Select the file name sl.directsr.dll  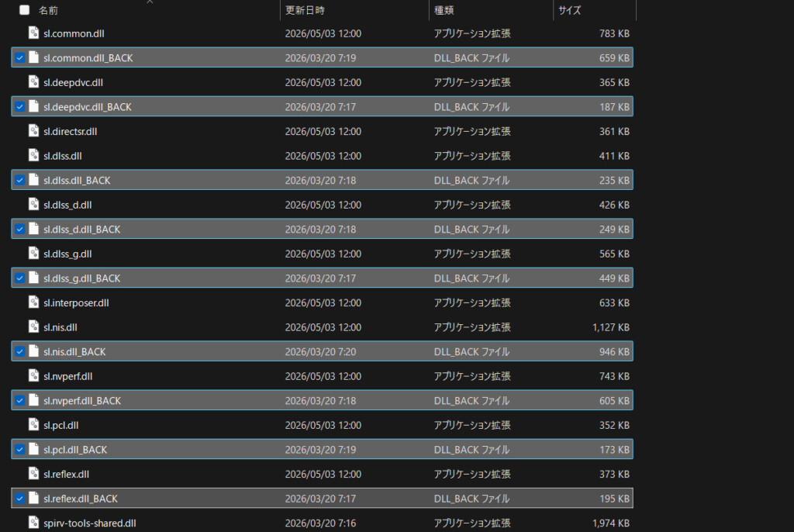pos(71,131)
